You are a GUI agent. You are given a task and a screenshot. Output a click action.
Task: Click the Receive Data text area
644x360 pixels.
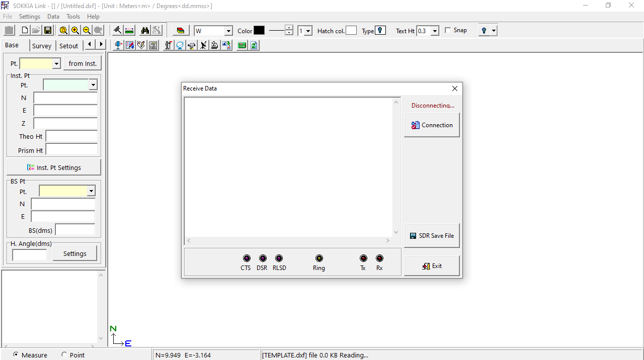pyautogui.click(x=288, y=167)
